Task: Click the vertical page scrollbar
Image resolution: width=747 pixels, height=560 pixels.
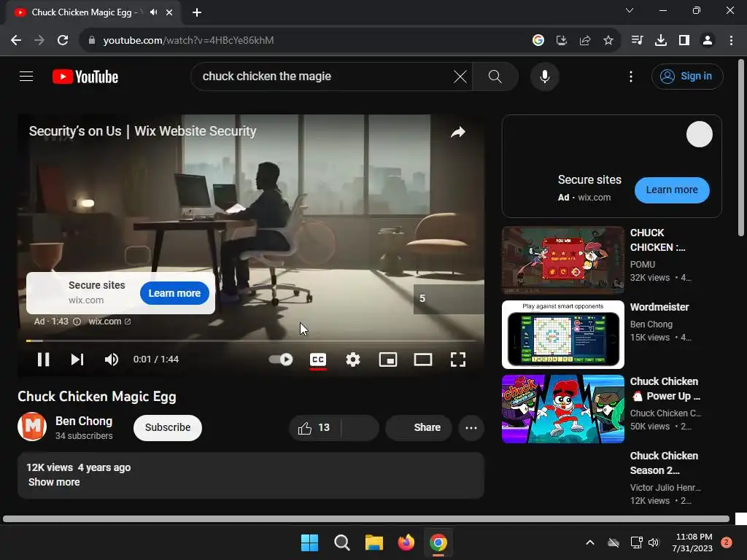Action: (741, 147)
